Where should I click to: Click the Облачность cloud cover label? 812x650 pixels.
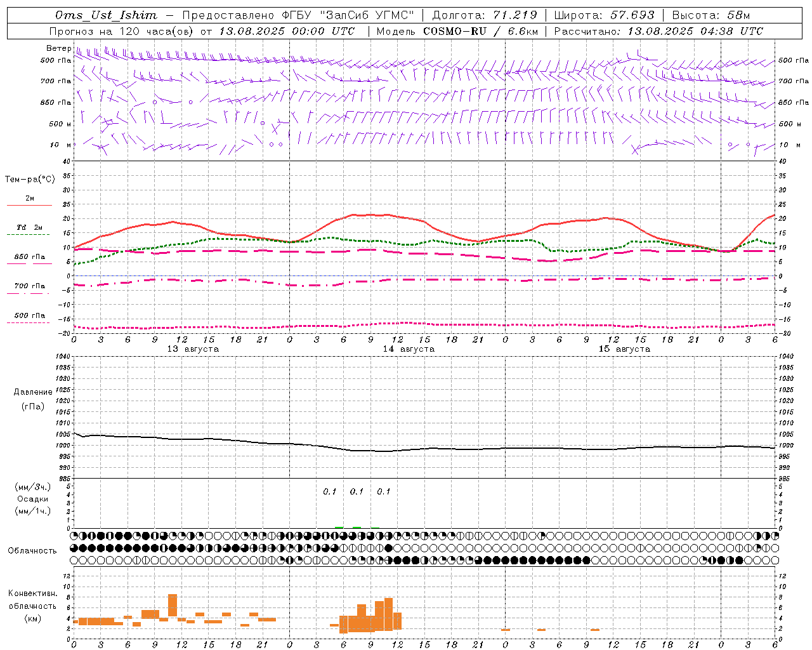tap(32, 551)
